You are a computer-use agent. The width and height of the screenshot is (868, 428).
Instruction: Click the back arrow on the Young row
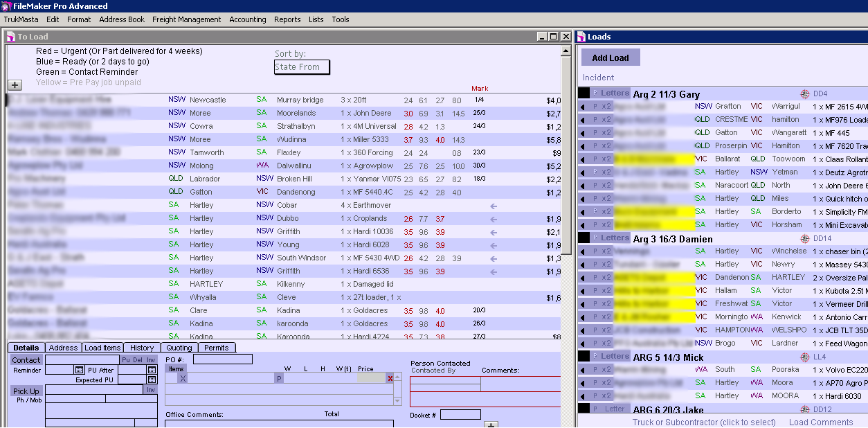pyautogui.click(x=494, y=245)
